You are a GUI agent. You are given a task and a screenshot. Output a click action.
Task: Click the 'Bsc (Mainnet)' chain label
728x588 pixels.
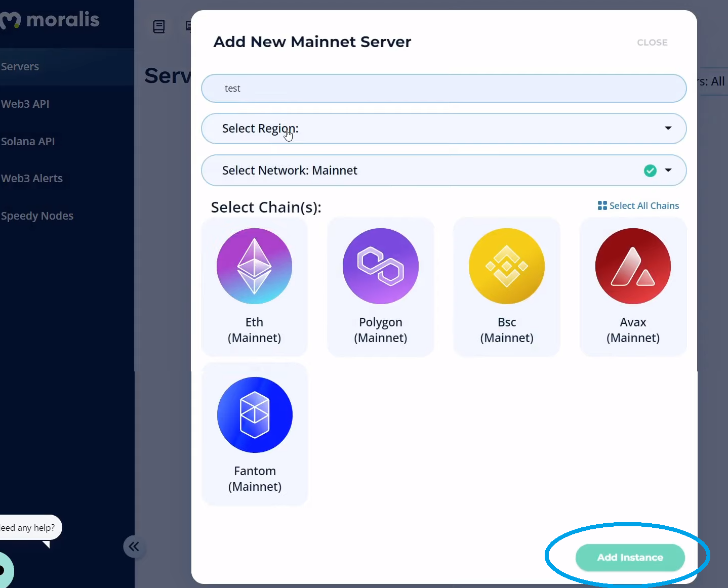507,330
